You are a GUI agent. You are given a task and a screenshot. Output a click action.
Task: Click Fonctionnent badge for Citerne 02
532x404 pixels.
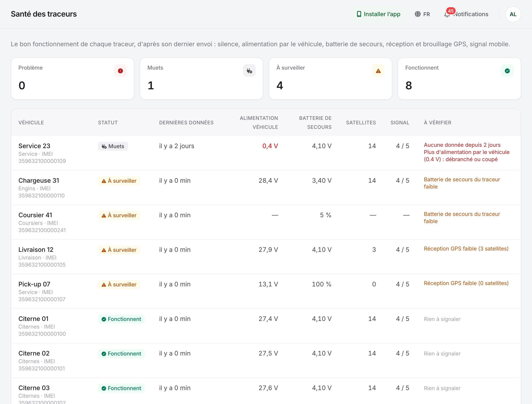pos(121,354)
